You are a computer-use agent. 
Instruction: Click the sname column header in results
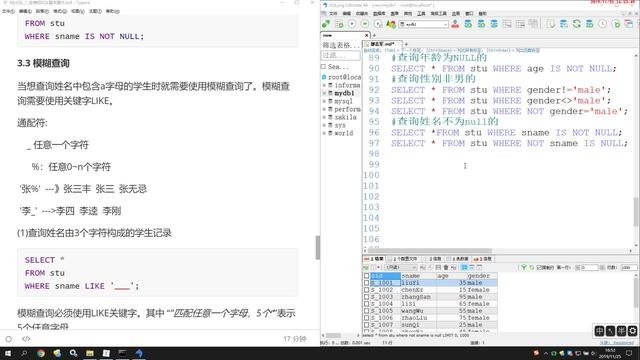click(x=418, y=276)
